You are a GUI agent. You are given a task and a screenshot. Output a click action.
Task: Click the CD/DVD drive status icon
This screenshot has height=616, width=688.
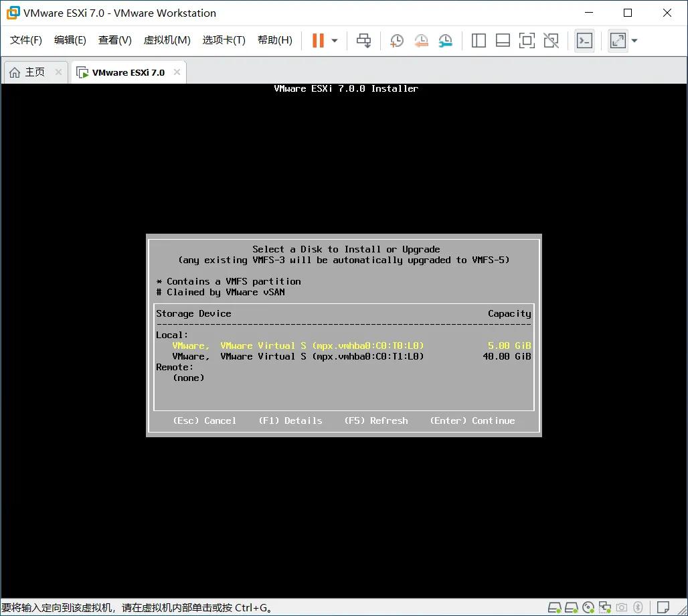click(588, 607)
